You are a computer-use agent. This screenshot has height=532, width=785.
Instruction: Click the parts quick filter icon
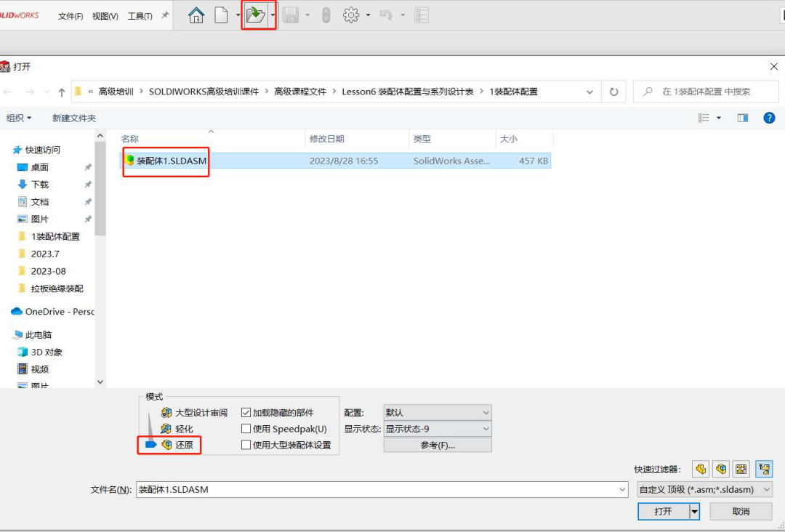700,469
